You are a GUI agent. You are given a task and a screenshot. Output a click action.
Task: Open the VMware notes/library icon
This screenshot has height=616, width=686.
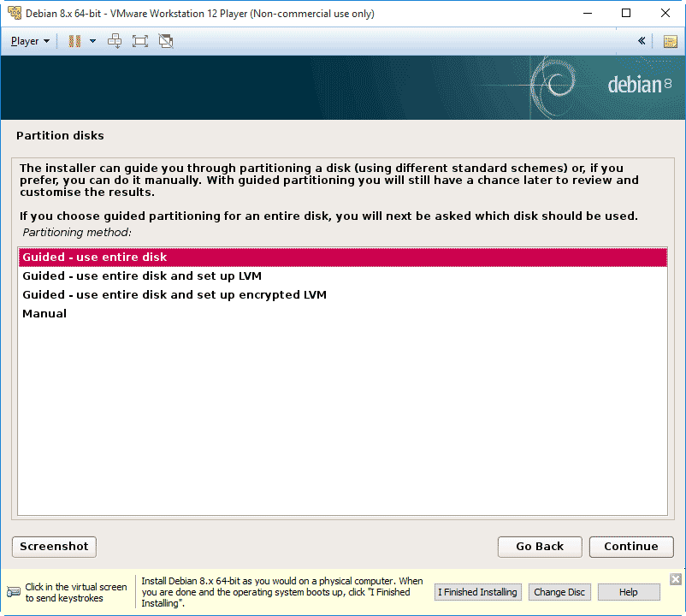pos(670,41)
